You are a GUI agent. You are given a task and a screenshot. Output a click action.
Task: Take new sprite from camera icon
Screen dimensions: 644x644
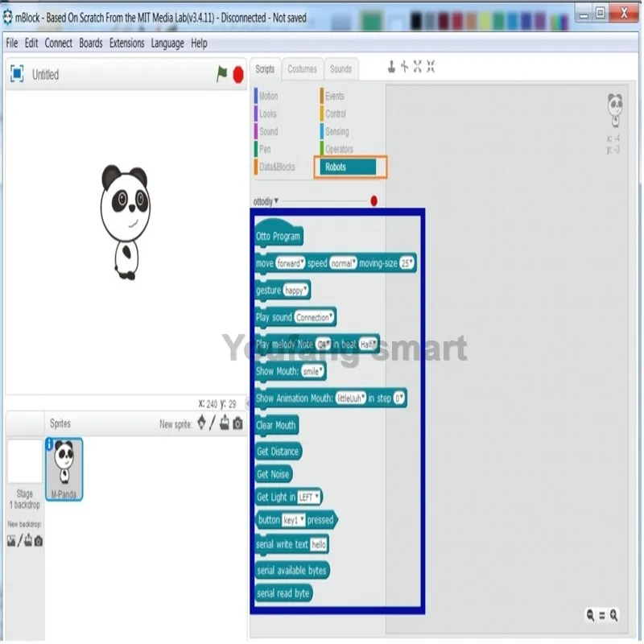[x=237, y=423]
